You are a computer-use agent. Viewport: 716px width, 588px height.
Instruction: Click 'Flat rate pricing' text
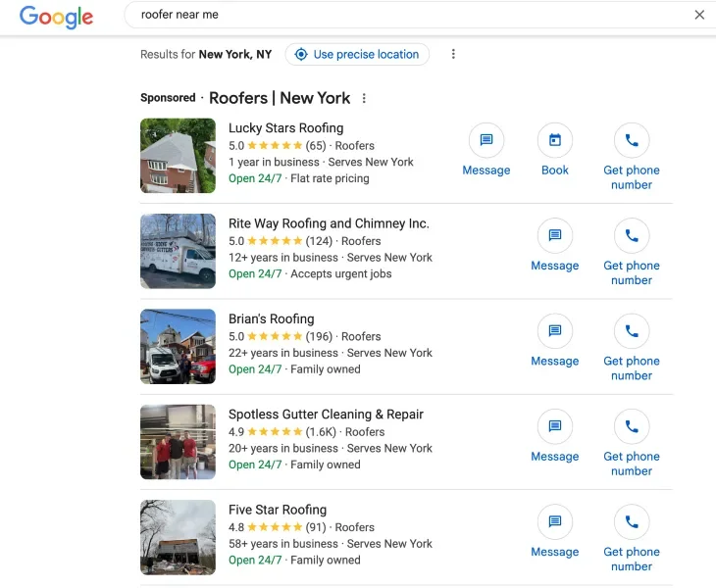click(x=330, y=178)
